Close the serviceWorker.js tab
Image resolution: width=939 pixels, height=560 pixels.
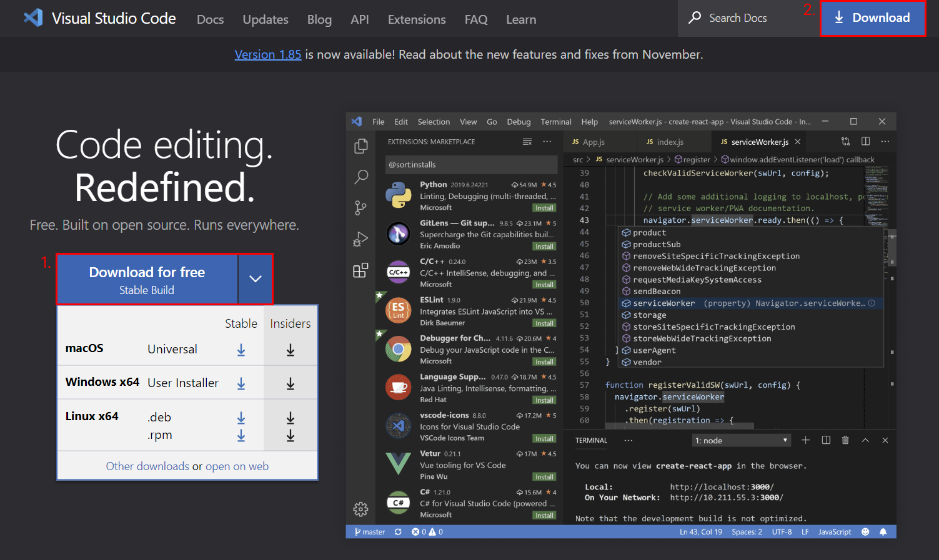click(798, 142)
